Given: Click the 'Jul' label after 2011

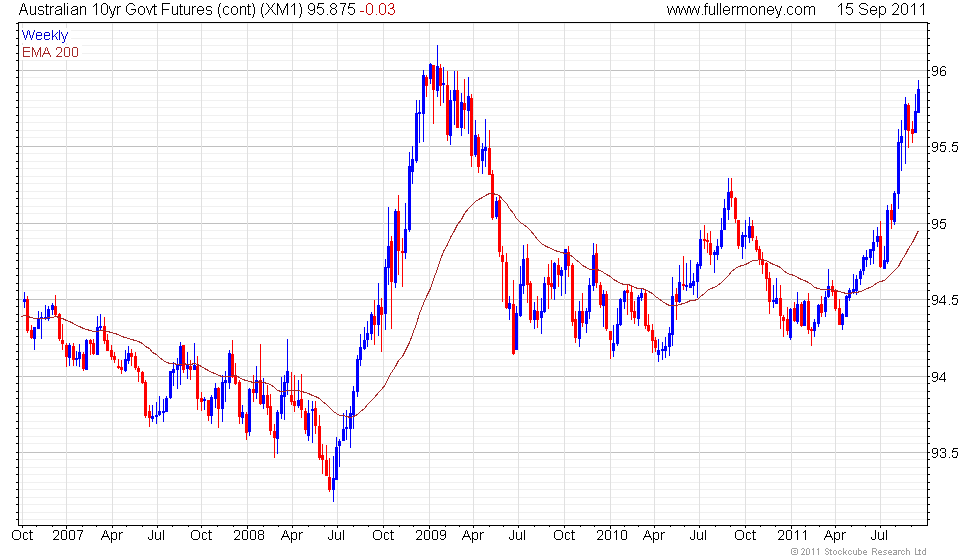Looking at the screenshot, I should [879, 536].
